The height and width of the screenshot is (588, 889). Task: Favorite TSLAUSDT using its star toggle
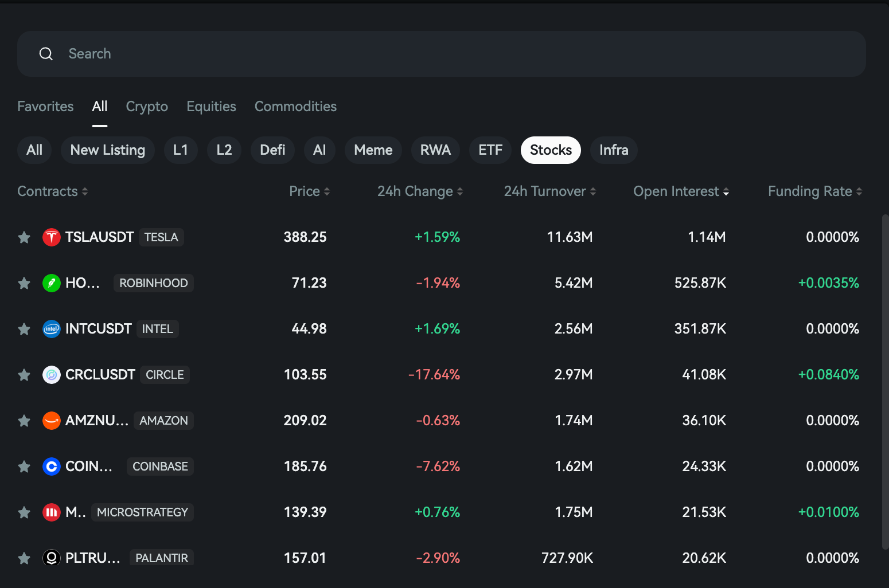pyautogui.click(x=24, y=237)
